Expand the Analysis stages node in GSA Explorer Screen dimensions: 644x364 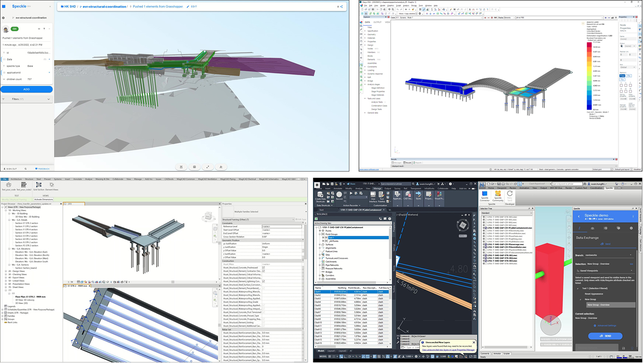[365, 85]
